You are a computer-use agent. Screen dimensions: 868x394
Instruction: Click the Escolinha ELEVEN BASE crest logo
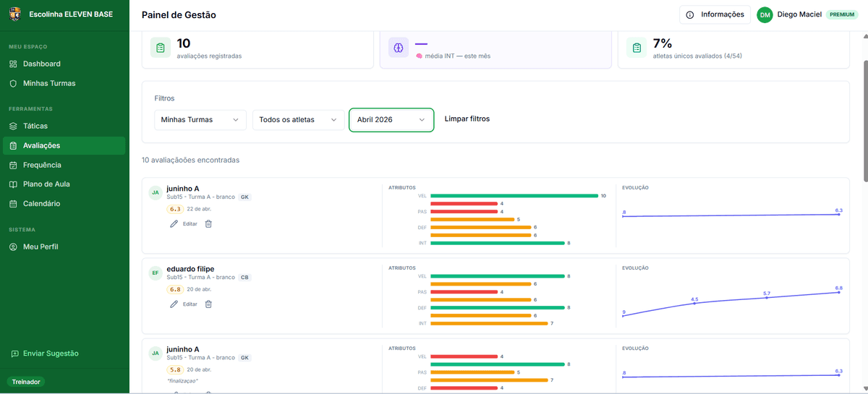tap(14, 14)
